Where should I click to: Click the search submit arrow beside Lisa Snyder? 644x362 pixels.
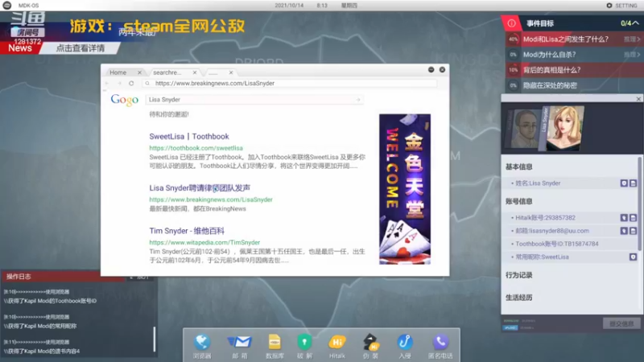click(358, 100)
